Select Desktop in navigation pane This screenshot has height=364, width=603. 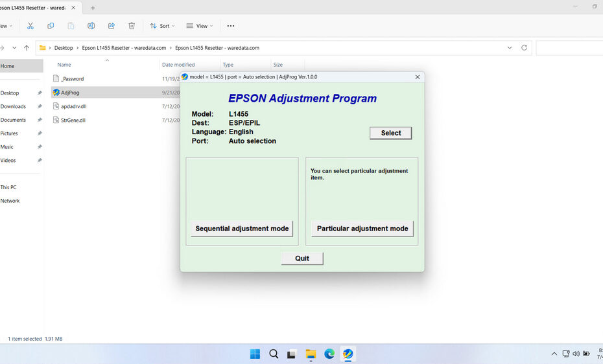point(10,93)
